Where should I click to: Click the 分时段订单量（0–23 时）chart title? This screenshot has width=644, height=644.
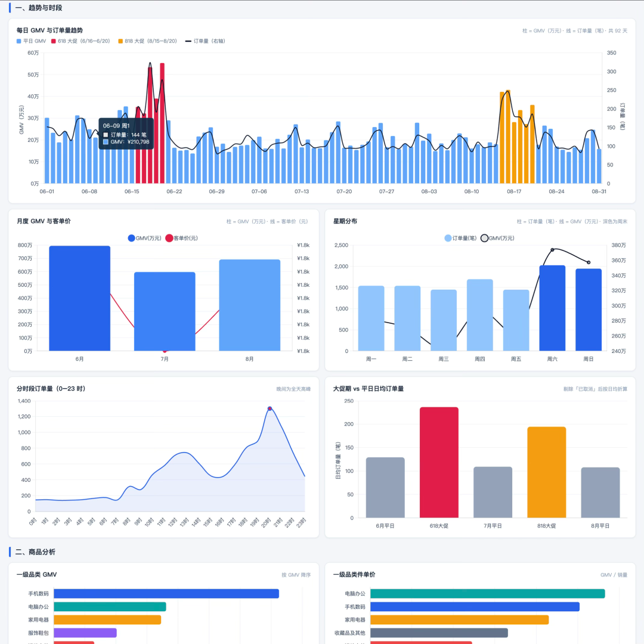point(51,389)
